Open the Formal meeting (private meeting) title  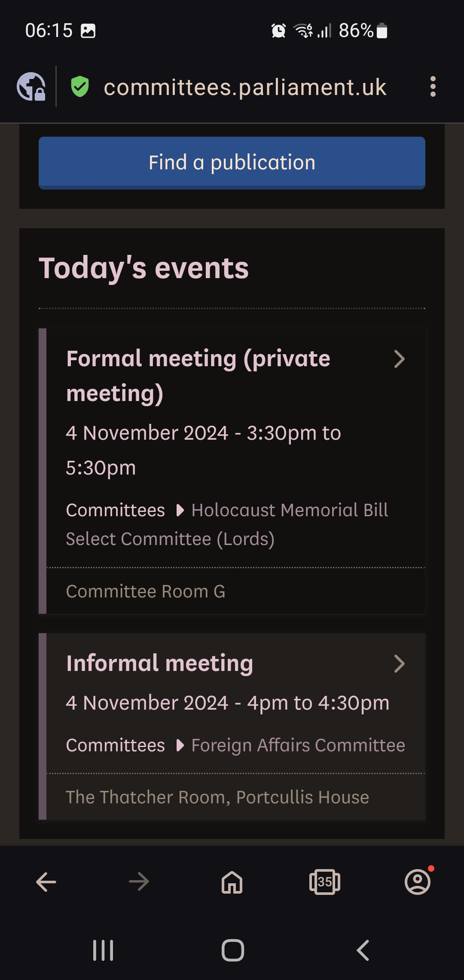tap(198, 376)
